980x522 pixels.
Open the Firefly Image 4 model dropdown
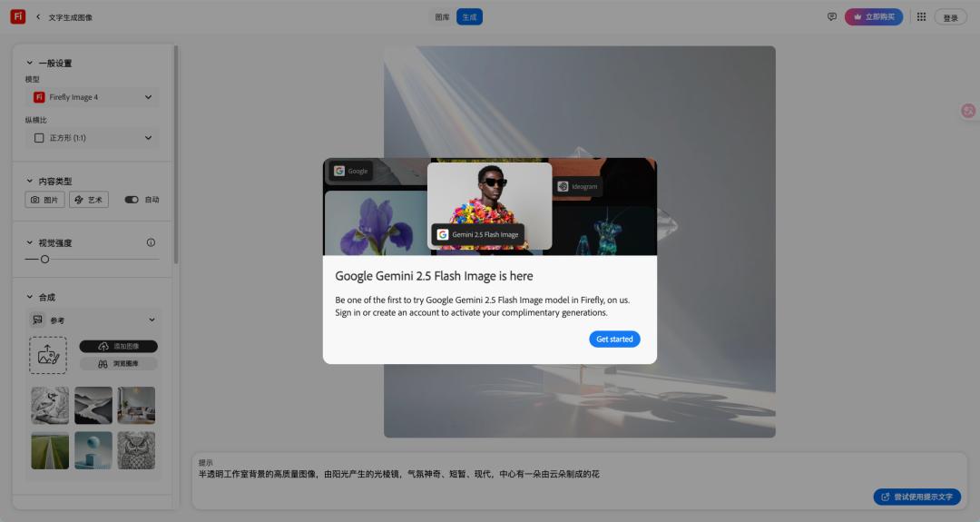tap(93, 97)
